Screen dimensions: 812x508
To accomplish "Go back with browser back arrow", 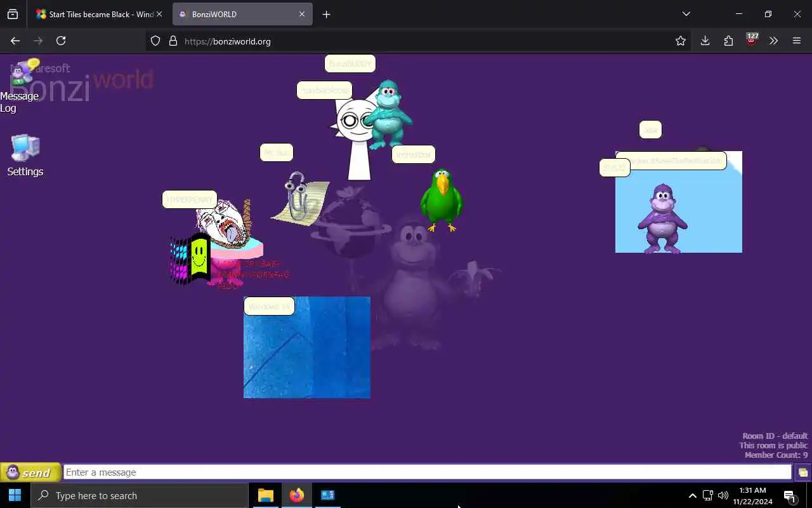I will [15, 41].
